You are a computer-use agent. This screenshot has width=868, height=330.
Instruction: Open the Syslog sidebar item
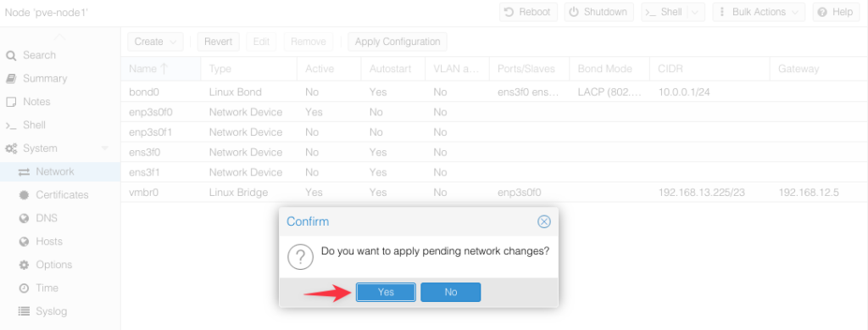(x=60, y=311)
